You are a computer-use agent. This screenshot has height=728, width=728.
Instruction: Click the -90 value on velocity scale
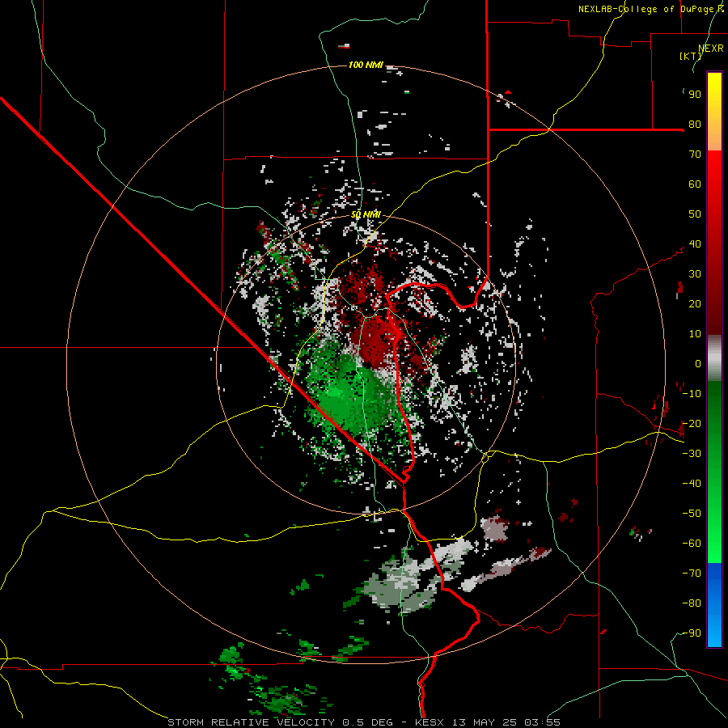pyautogui.click(x=692, y=633)
